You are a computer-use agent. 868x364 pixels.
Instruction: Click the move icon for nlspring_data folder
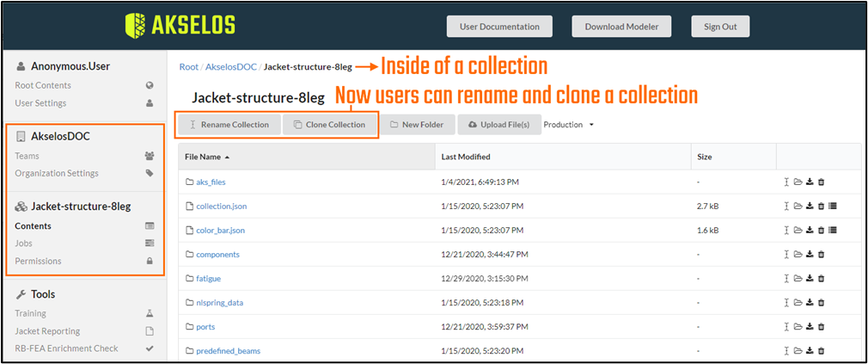[x=798, y=303]
